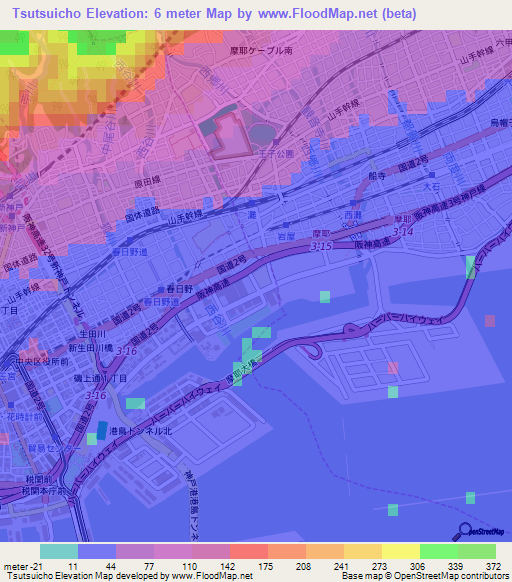This screenshot has height=582, width=512.
Task: Click the Base map OpenStreetMap contributors credit
Action: click(x=425, y=576)
